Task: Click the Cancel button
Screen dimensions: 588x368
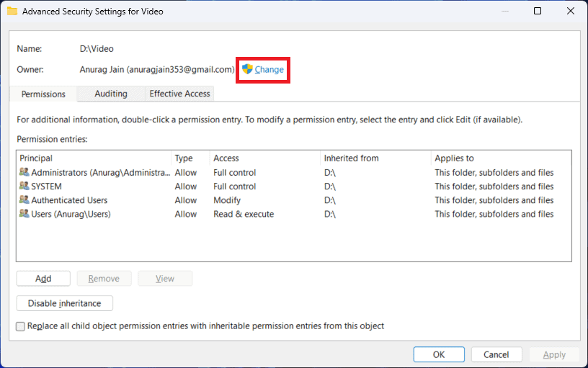Action: [496, 354]
